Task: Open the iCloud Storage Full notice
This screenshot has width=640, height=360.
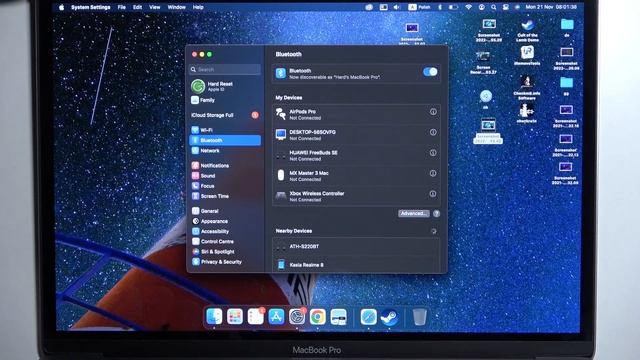Action: 225,115
